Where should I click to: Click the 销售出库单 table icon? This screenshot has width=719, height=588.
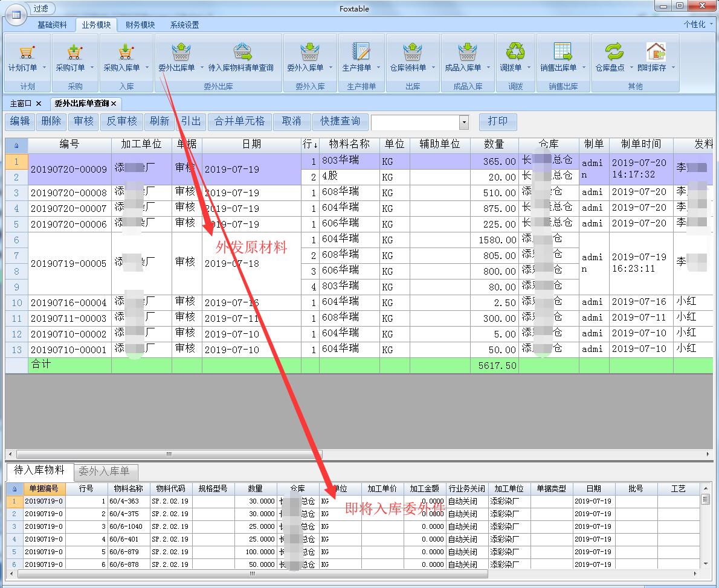562,52
